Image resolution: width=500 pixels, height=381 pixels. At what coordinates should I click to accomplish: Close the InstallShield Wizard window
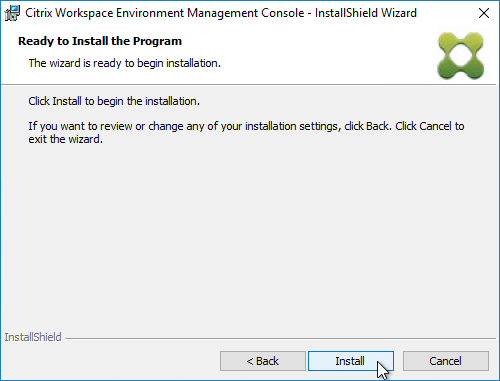[484, 13]
